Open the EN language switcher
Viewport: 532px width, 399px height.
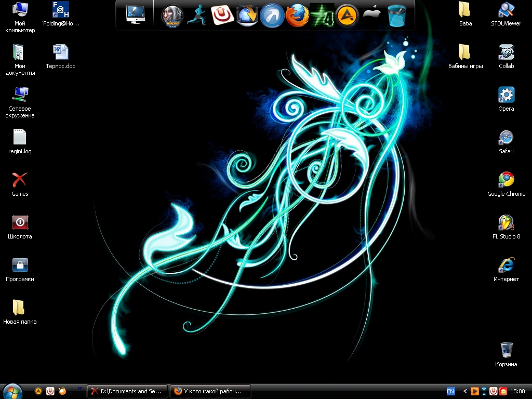click(450, 391)
